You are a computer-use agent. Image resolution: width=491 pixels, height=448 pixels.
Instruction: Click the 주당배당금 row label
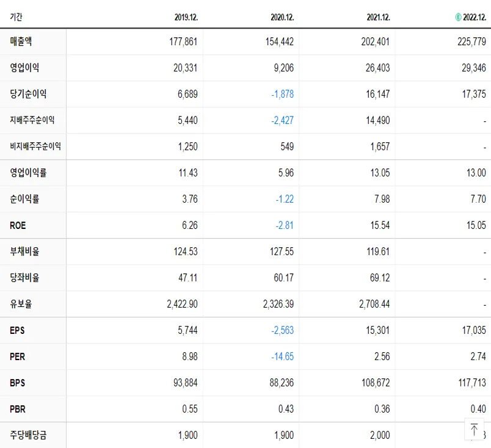point(26,435)
